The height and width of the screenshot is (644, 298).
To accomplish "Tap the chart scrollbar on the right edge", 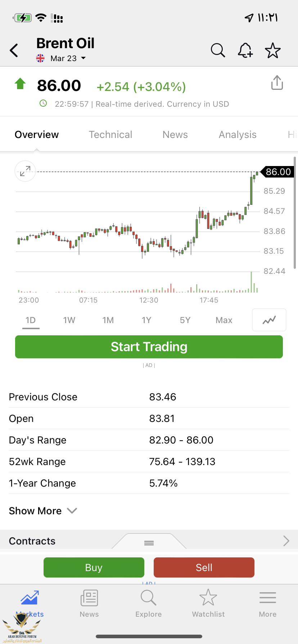I will [x=295, y=213].
